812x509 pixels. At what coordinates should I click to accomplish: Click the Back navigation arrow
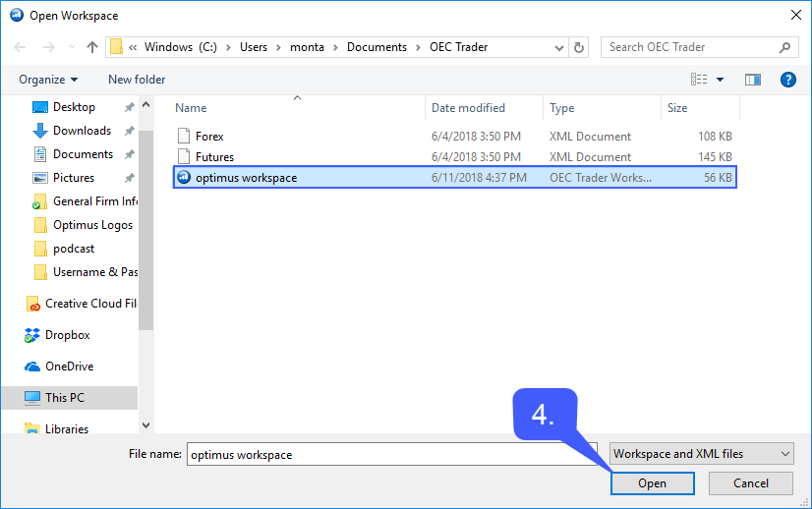[20, 47]
